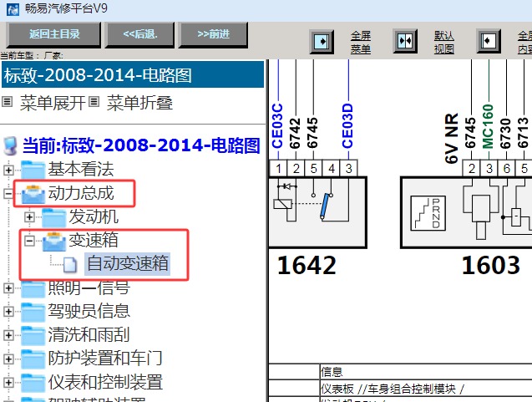Click wire label 6730 in diagram
Image resolution: width=532 pixels, height=402 pixels.
pyautogui.click(x=505, y=134)
